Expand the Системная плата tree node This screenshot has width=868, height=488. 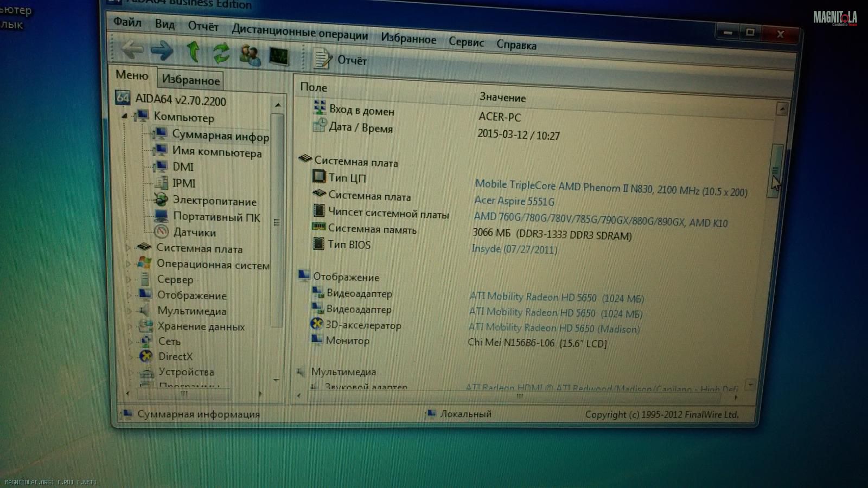(x=129, y=248)
